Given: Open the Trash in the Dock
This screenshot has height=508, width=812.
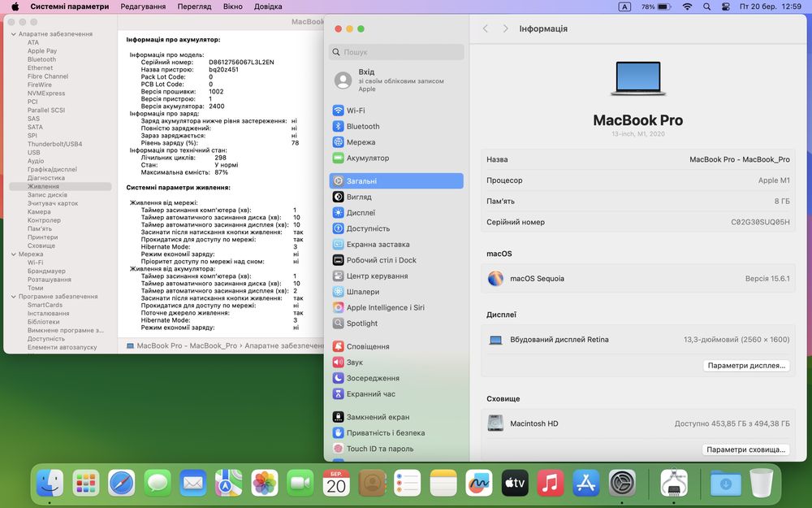Looking at the screenshot, I should pos(762,483).
